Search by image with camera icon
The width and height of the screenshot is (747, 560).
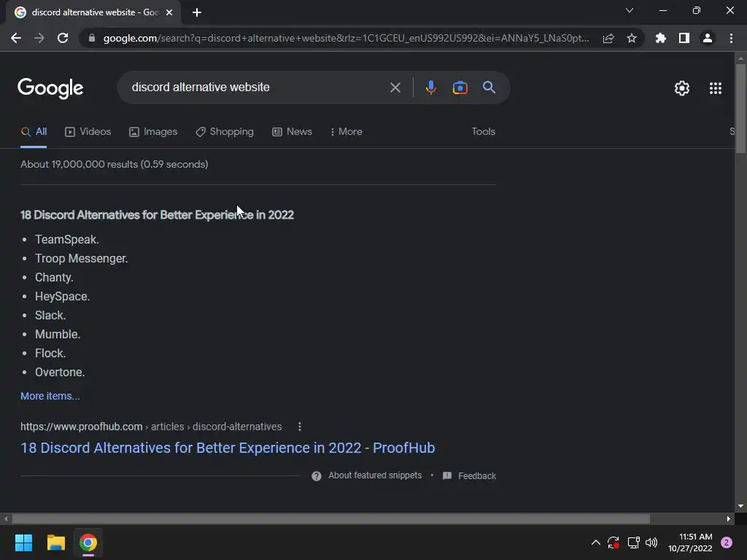[x=460, y=87]
